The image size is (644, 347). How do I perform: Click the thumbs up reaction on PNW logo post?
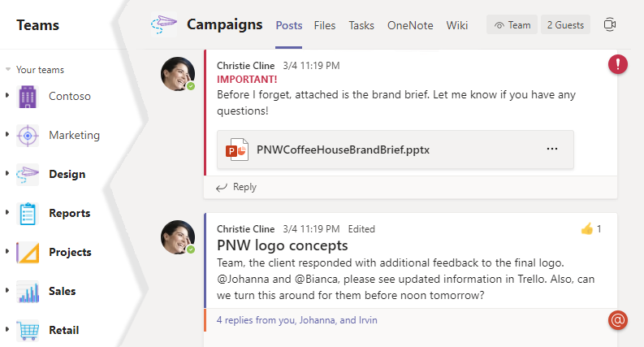coord(587,229)
